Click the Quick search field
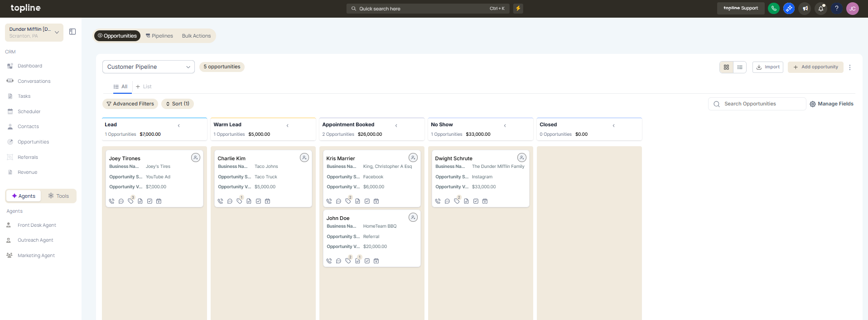868x320 pixels. point(428,9)
